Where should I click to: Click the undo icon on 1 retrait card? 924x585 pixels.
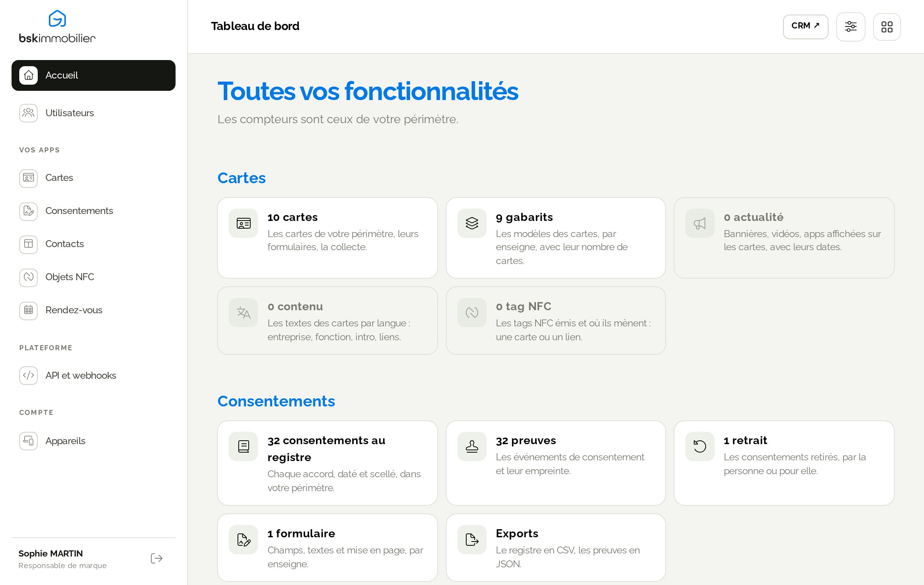coord(700,446)
